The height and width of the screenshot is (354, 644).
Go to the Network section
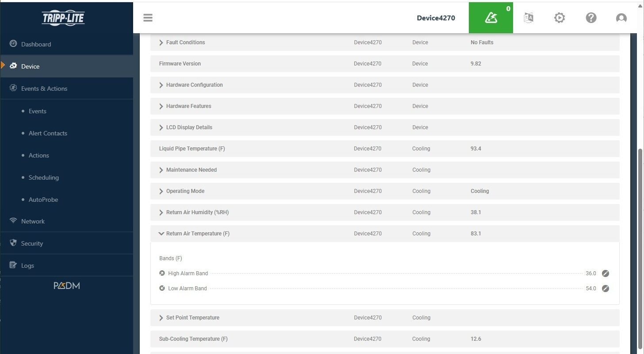(33, 221)
